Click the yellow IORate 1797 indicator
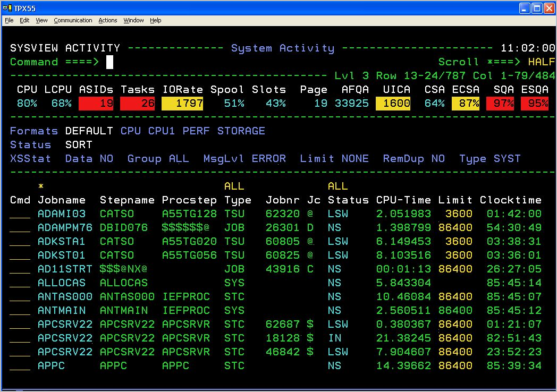The image size is (557, 392). coord(183,103)
